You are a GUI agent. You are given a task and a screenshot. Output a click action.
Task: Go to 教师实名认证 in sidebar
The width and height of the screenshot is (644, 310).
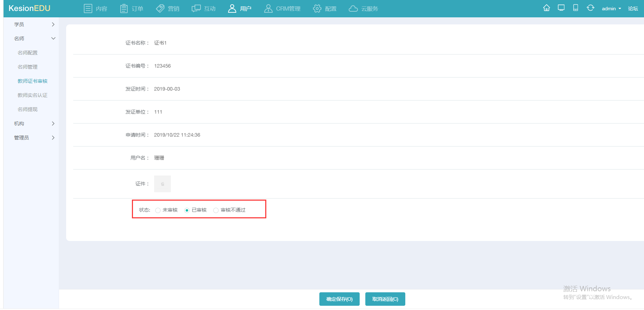[33, 95]
